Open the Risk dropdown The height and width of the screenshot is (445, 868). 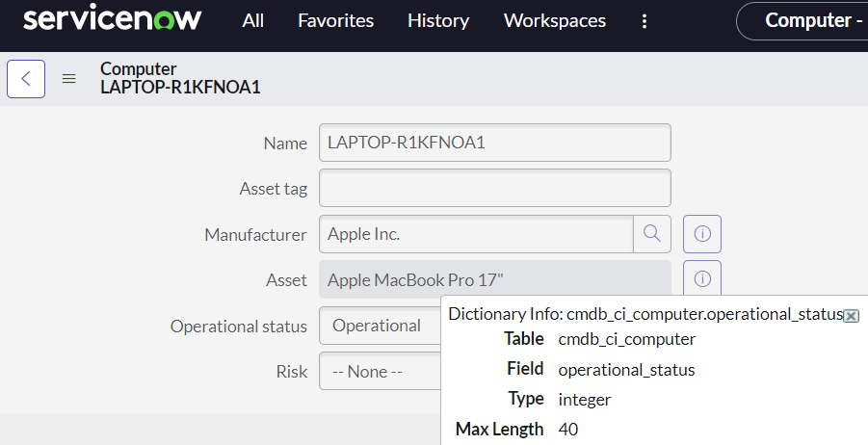(381, 371)
